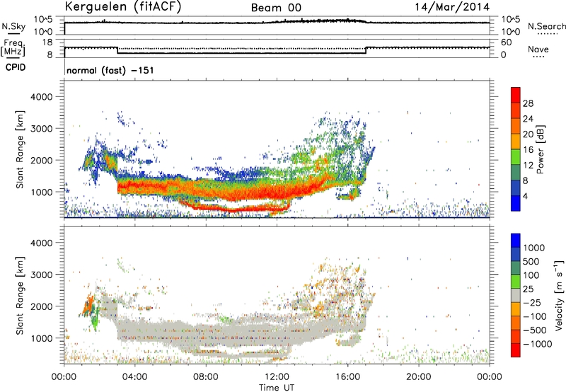The width and height of the screenshot is (566, 392).
Task: Click 'Slant Range [km]' on power panel
Action: click(20, 149)
